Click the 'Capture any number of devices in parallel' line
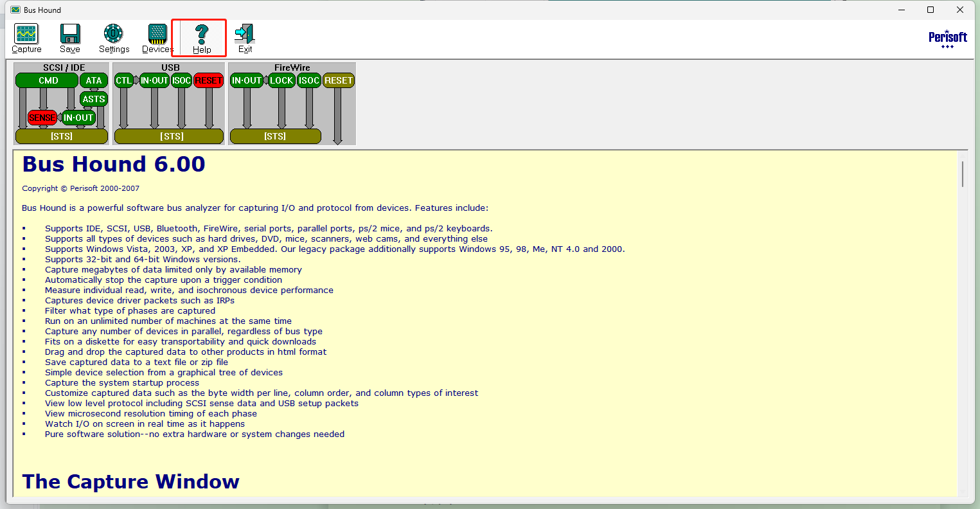This screenshot has height=509, width=980. [184, 331]
